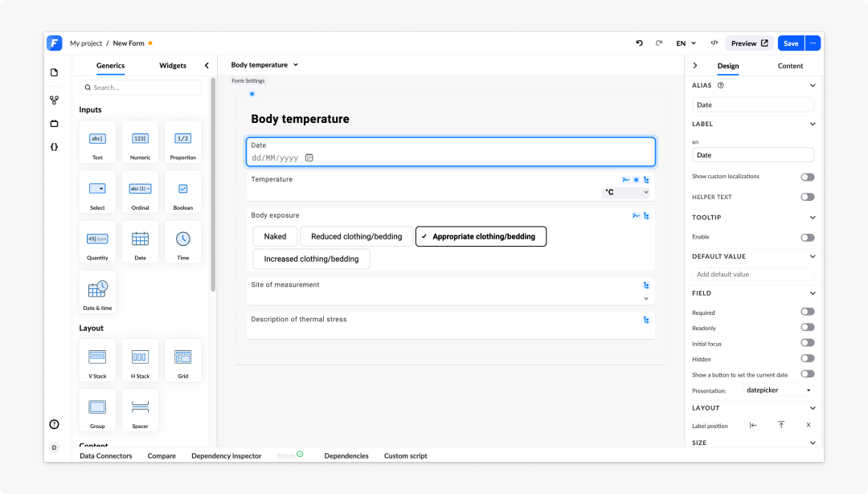Select the Numeric input widget
This screenshot has width=868, height=494.
(140, 141)
